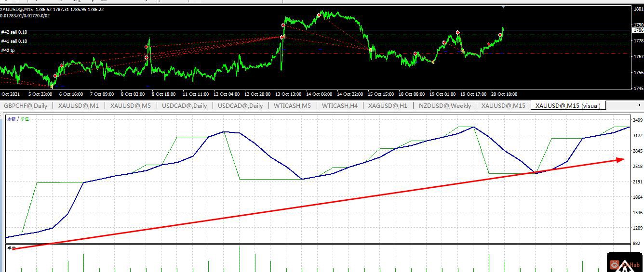This screenshot has width=644, height=272.
Task: Click the trade arrow at the 5 Oct low
Action: [x=52, y=86]
